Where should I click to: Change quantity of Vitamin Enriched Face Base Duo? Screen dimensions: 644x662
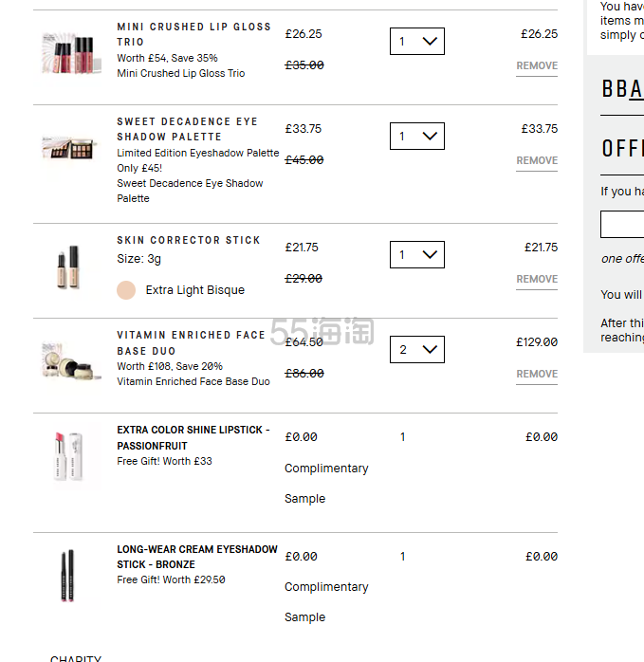pyautogui.click(x=416, y=350)
